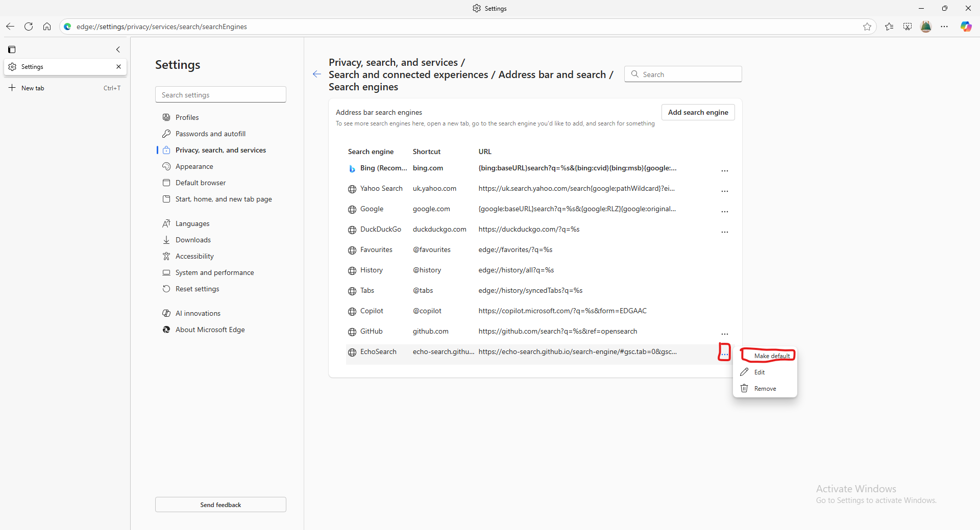Open the more actions menu for Bing
The height and width of the screenshot is (530, 980).
[724, 171]
